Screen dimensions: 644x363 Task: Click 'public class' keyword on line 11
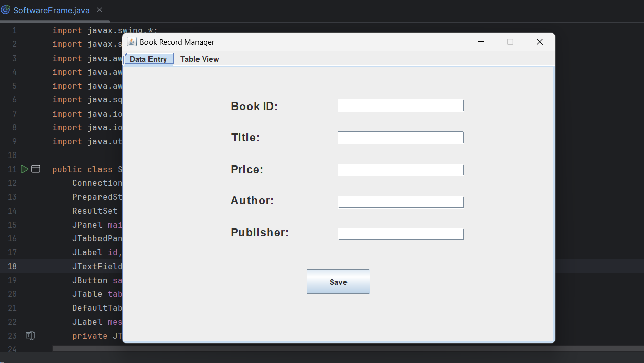(x=82, y=169)
